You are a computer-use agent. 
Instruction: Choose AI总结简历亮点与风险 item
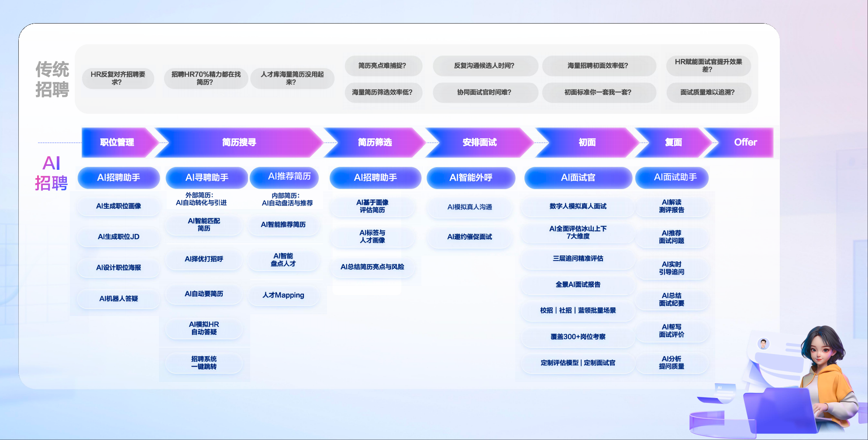pyautogui.click(x=372, y=267)
